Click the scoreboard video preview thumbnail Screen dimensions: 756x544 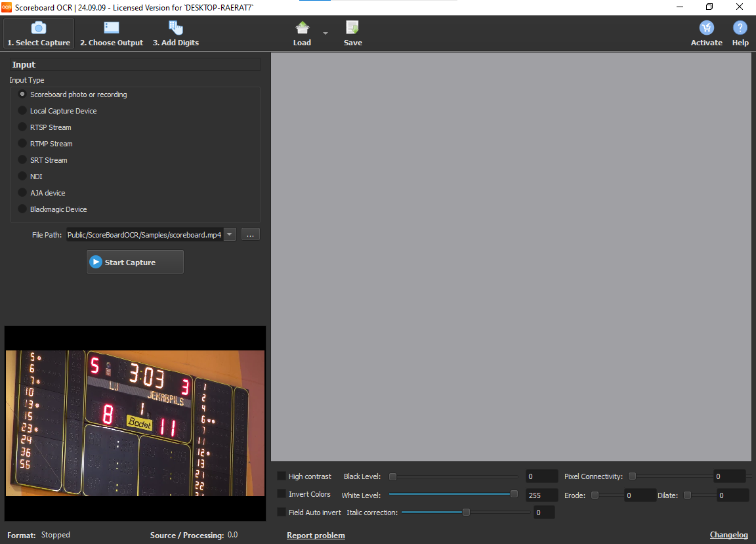pyautogui.click(x=135, y=423)
